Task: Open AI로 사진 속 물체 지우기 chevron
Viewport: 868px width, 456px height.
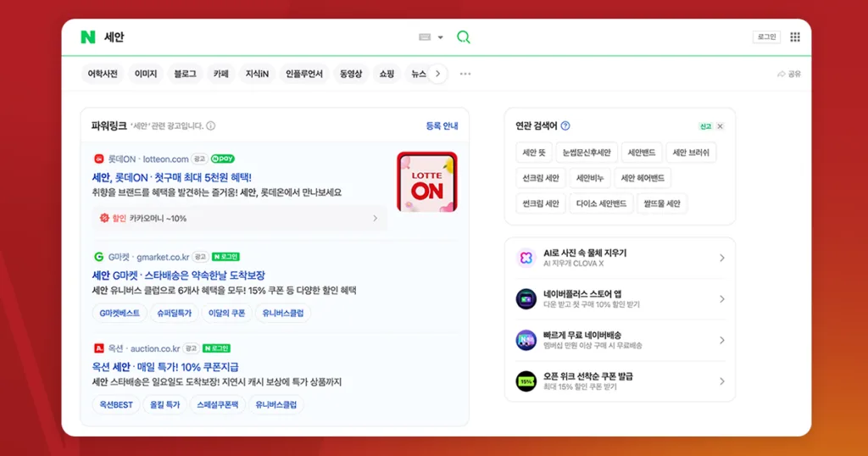Action: point(722,258)
